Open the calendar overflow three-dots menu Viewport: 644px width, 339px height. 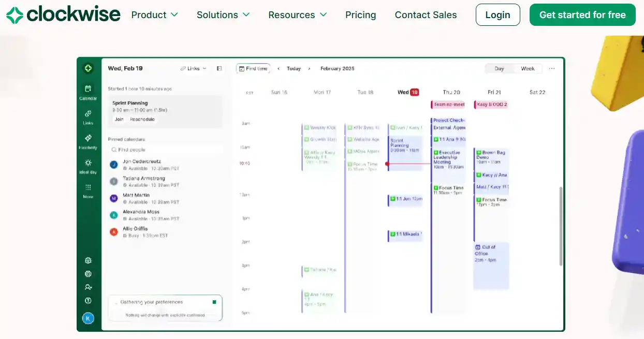tap(552, 68)
